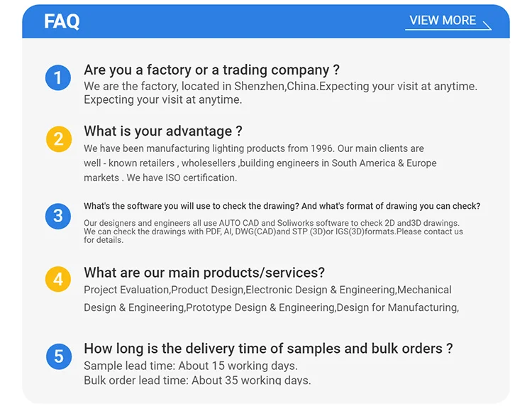Click the 'Sample lead time' answer line

[191, 366]
